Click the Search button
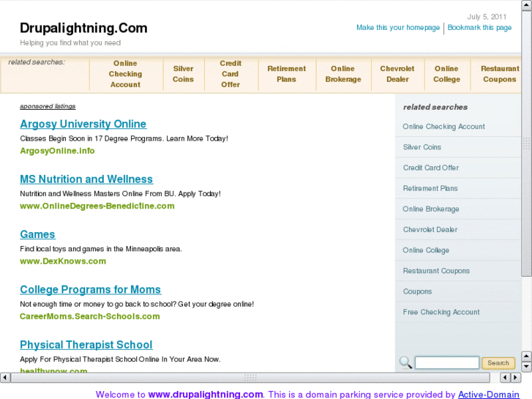Screen dimensions: 532x399 (498, 362)
